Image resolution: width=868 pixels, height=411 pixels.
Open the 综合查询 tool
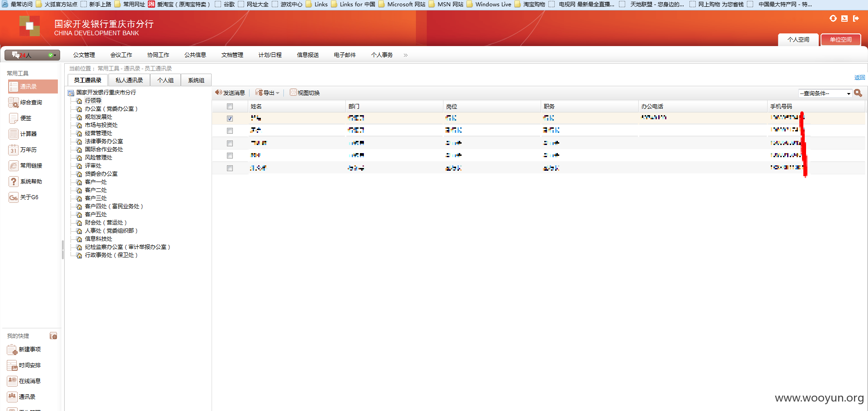coord(26,103)
